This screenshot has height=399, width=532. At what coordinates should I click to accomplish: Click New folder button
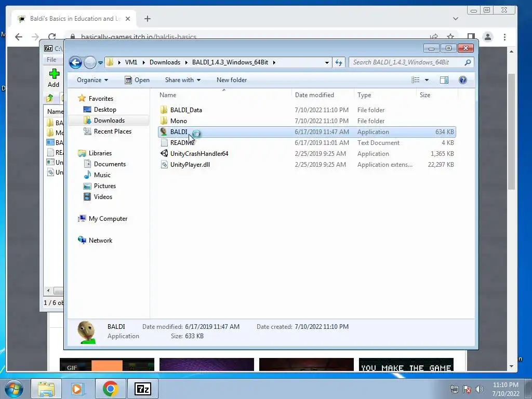[x=232, y=80]
